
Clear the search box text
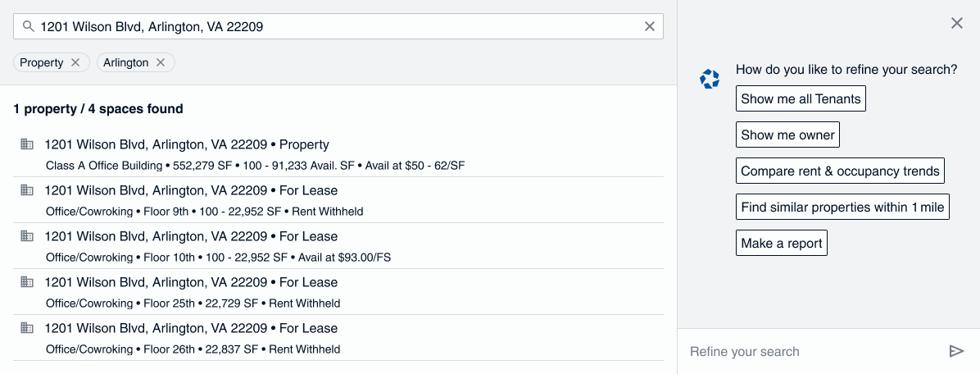(x=650, y=26)
